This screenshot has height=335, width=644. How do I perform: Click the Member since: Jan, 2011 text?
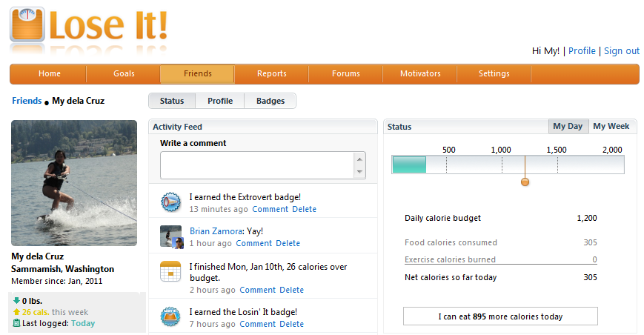[x=56, y=281]
